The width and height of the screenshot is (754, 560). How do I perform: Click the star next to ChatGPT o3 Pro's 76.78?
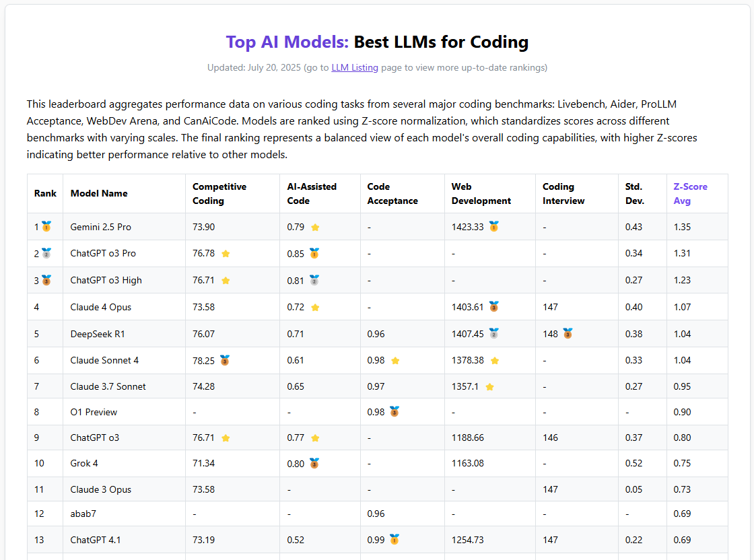click(226, 254)
